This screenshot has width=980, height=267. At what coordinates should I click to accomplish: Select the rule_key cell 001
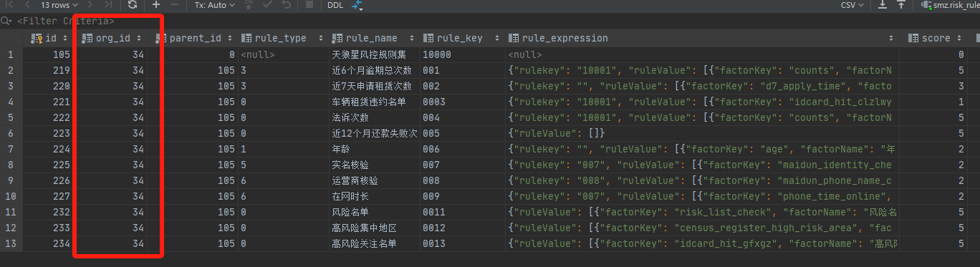[x=462, y=70]
